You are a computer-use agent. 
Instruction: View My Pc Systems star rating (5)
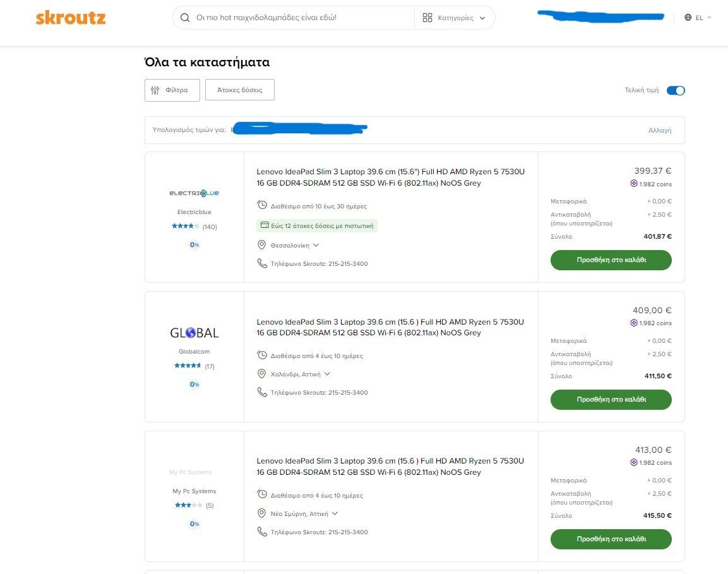click(x=194, y=505)
